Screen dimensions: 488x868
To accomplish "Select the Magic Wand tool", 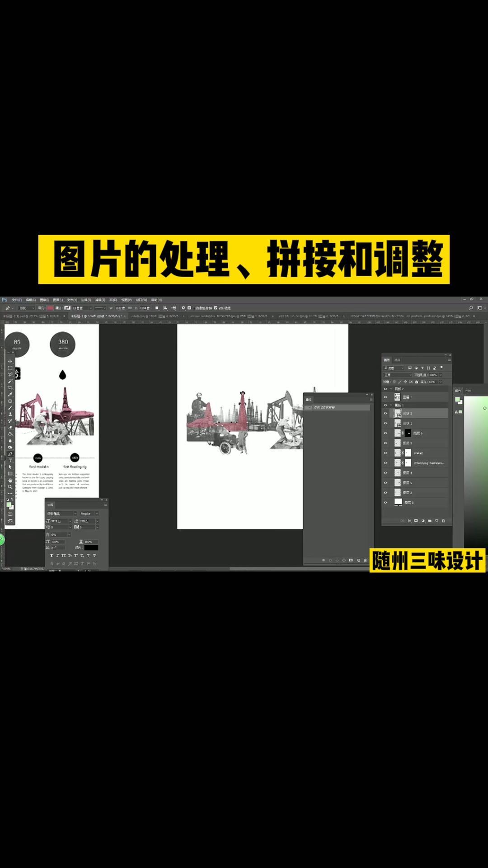I will tap(10, 381).
